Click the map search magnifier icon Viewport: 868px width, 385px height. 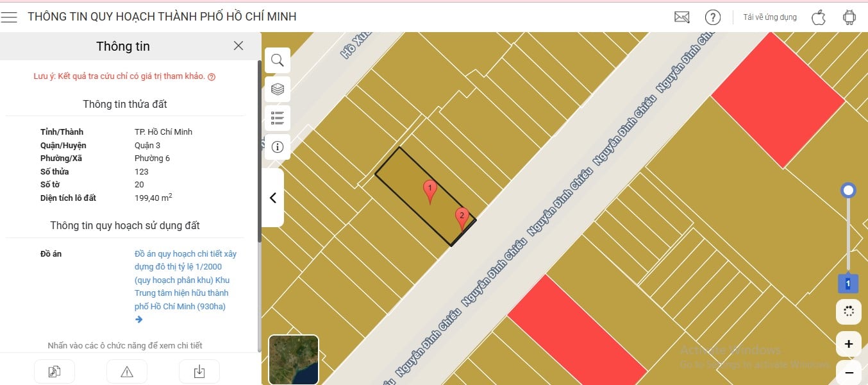point(278,60)
